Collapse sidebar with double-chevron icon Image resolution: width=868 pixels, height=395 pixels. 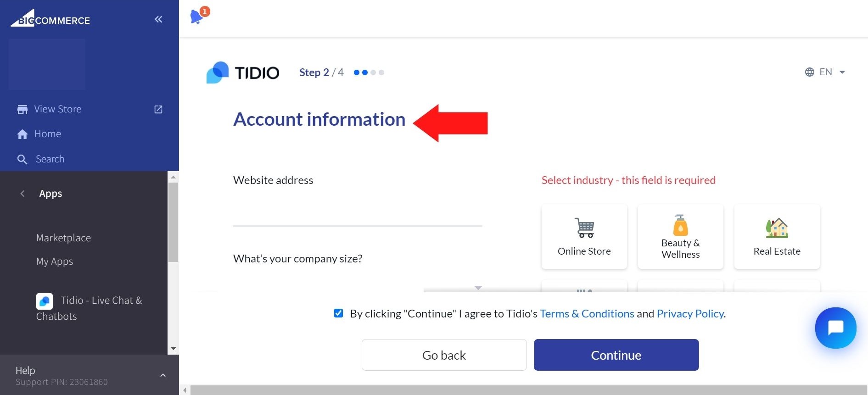pos(158,19)
